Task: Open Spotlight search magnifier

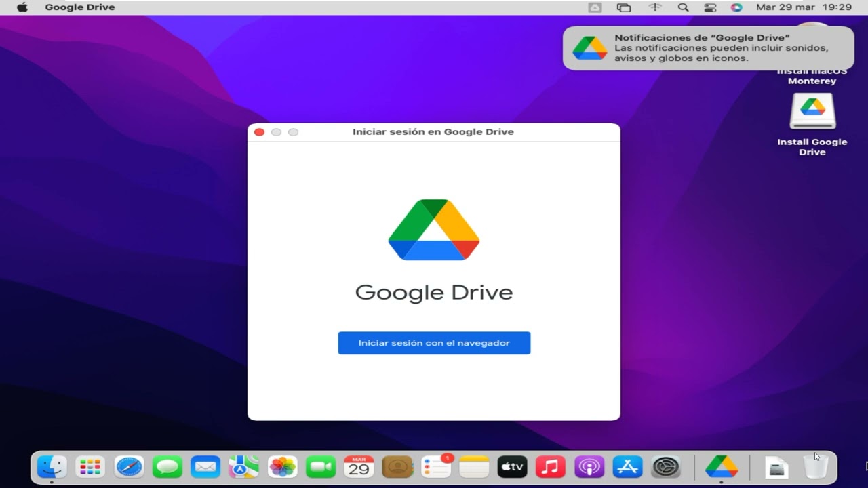Action: [683, 7]
